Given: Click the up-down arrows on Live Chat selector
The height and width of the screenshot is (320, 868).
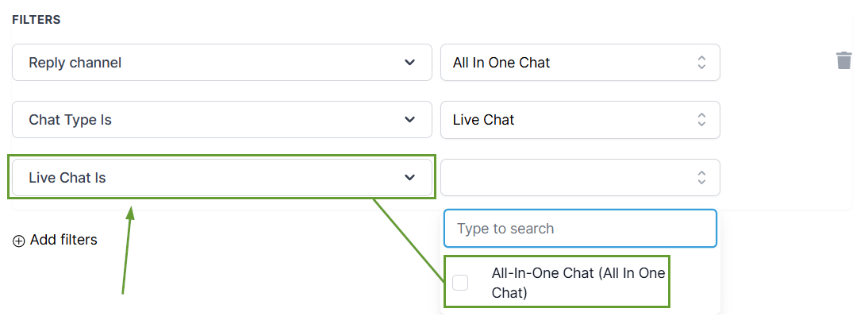Looking at the screenshot, I should (701, 120).
